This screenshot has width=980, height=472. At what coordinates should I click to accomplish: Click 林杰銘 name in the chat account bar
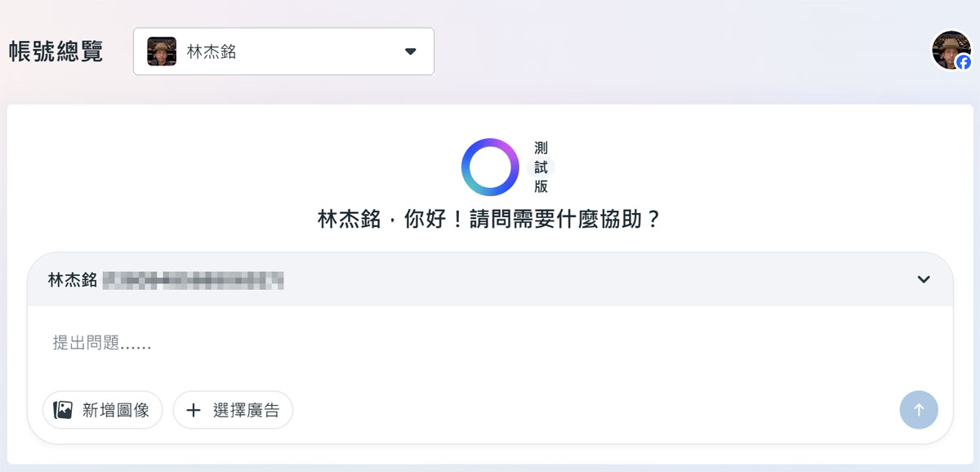[73, 280]
